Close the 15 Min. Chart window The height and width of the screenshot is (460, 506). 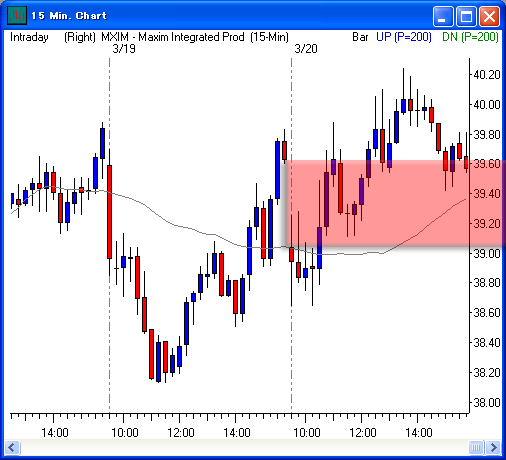[x=489, y=16]
